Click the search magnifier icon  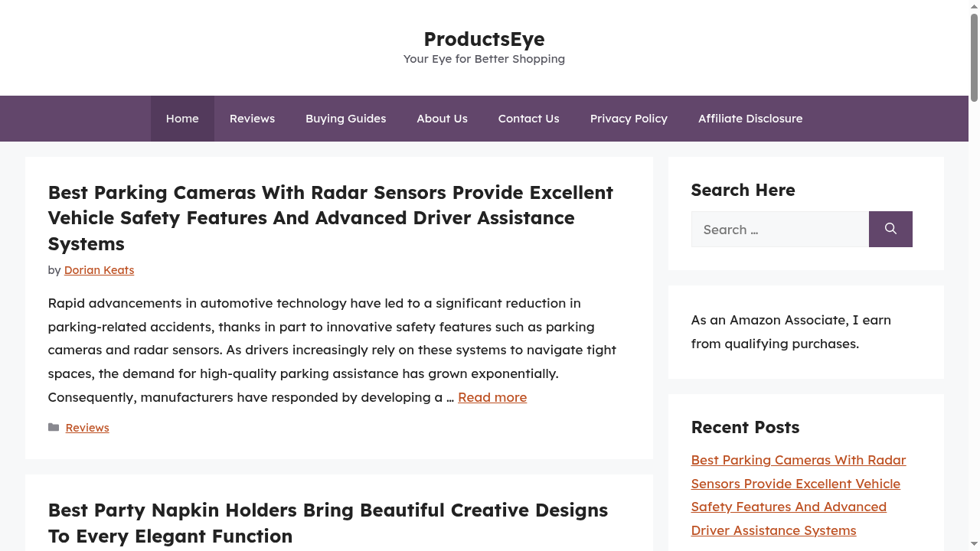point(890,229)
